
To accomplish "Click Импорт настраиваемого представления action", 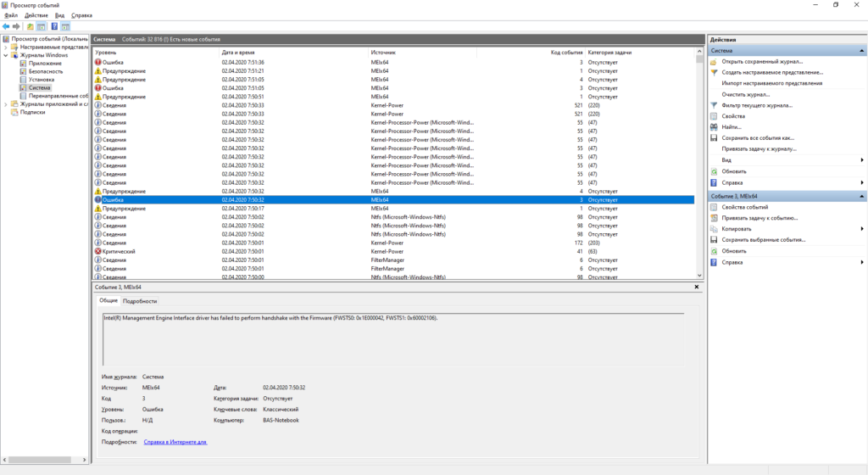I will pyautogui.click(x=771, y=84).
